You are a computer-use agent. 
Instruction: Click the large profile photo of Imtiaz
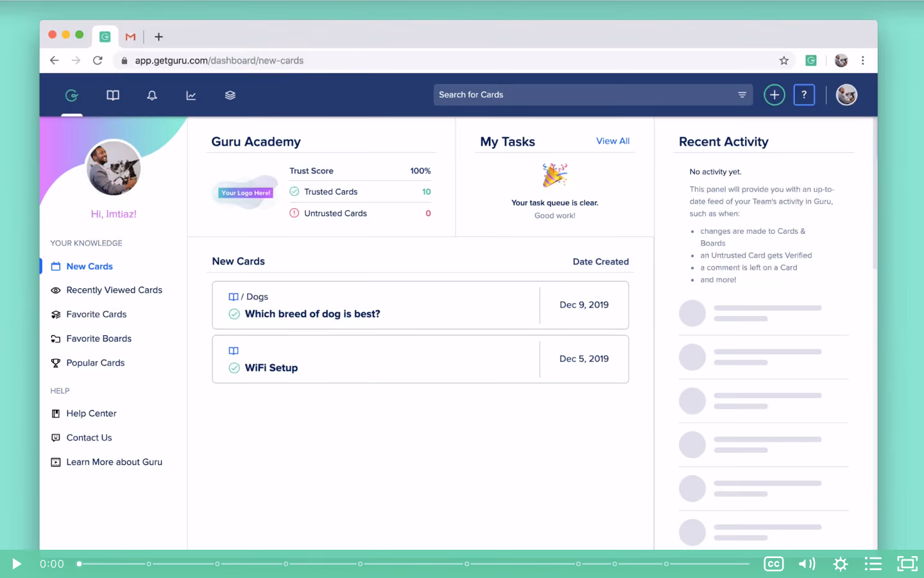114,168
